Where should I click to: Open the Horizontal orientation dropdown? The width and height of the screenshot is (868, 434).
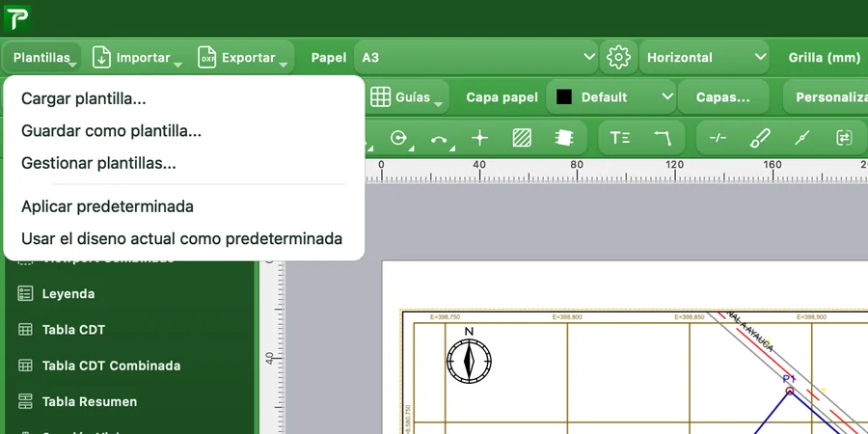[x=704, y=58]
